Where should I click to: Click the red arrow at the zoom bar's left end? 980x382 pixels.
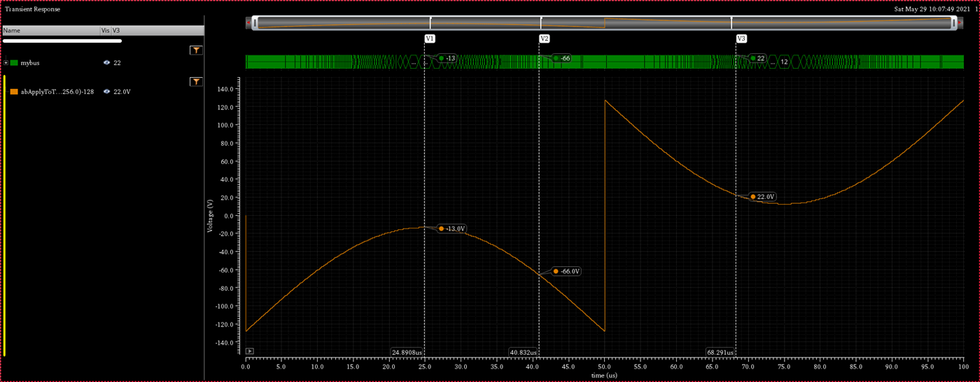[x=248, y=23]
